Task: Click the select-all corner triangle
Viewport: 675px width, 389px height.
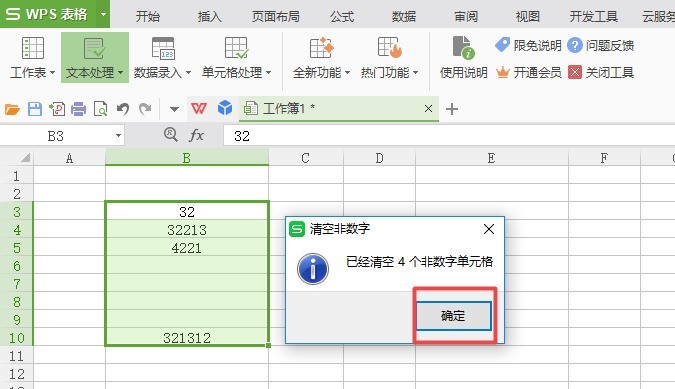Action: pyautogui.click(x=26, y=157)
